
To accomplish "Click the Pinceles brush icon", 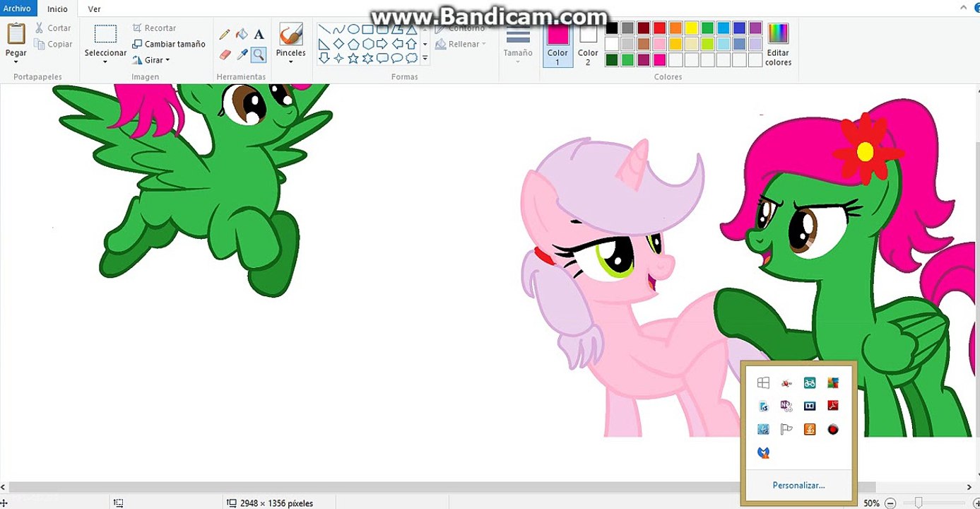I will coord(290,34).
